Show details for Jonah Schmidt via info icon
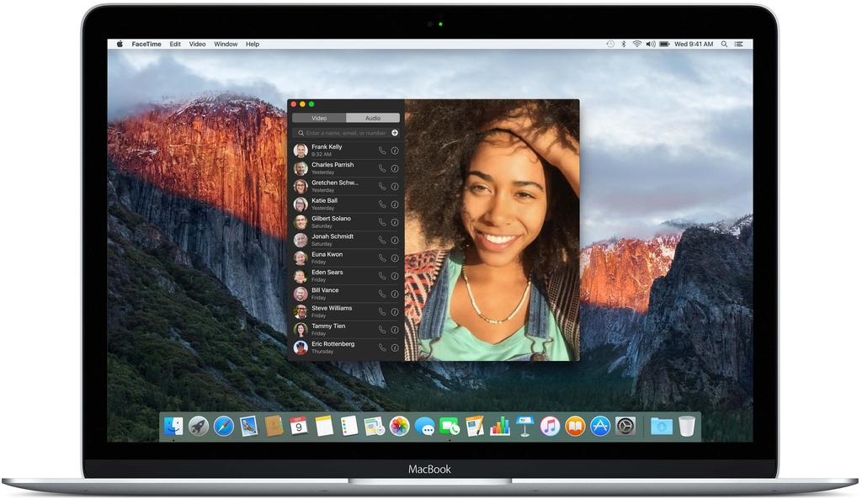The height and width of the screenshot is (504, 862). (x=395, y=240)
